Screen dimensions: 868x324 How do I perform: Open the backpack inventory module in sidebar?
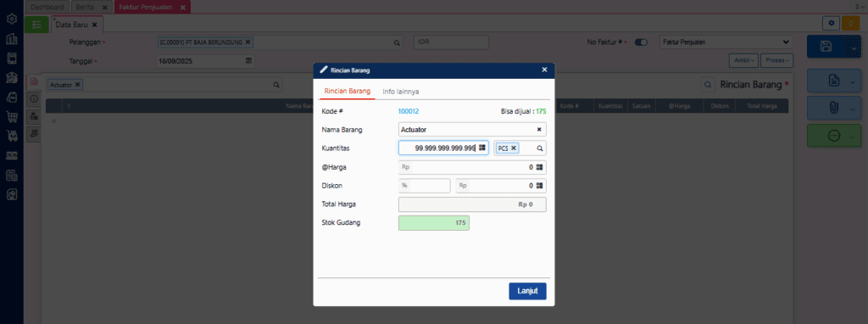(x=11, y=97)
